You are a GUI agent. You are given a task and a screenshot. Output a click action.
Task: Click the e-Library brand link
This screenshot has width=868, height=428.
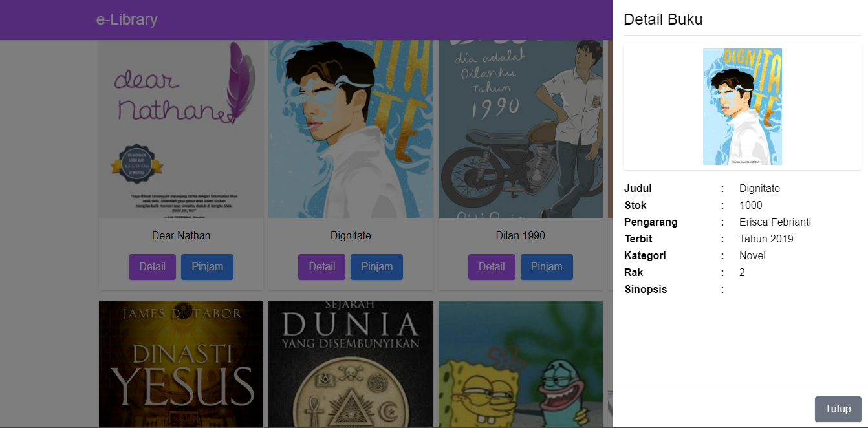click(127, 19)
